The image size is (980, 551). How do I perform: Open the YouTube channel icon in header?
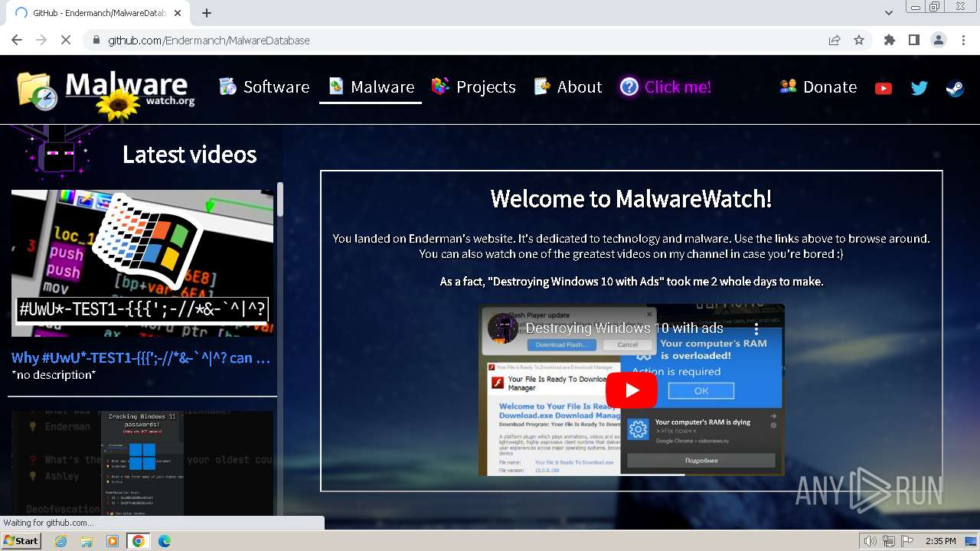pyautogui.click(x=883, y=88)
